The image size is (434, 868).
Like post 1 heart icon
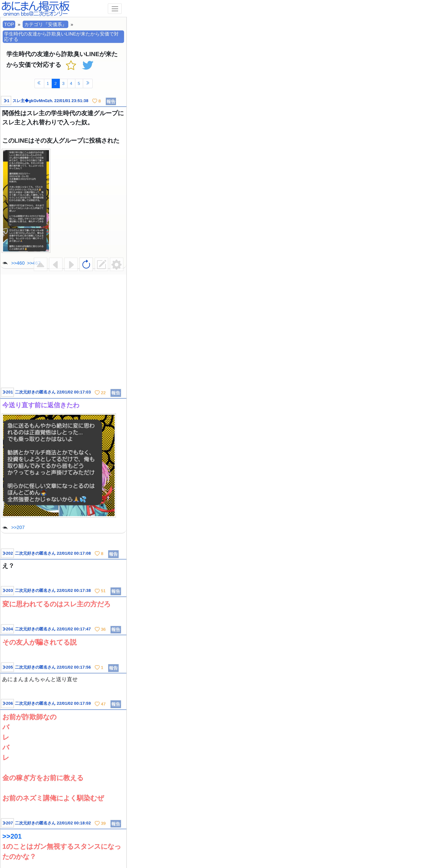click(x=95, y=101)
